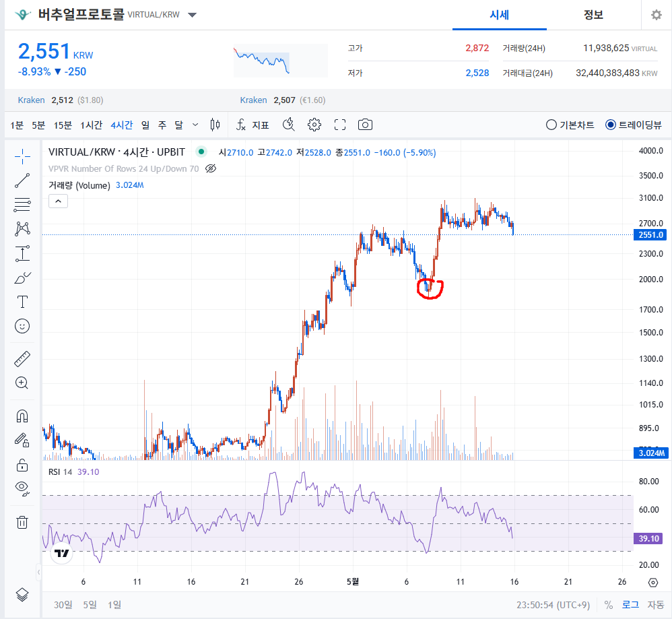The image size is (672, 619).
Task: Collapse the indicator legend chevron
Action: (59, 201)
